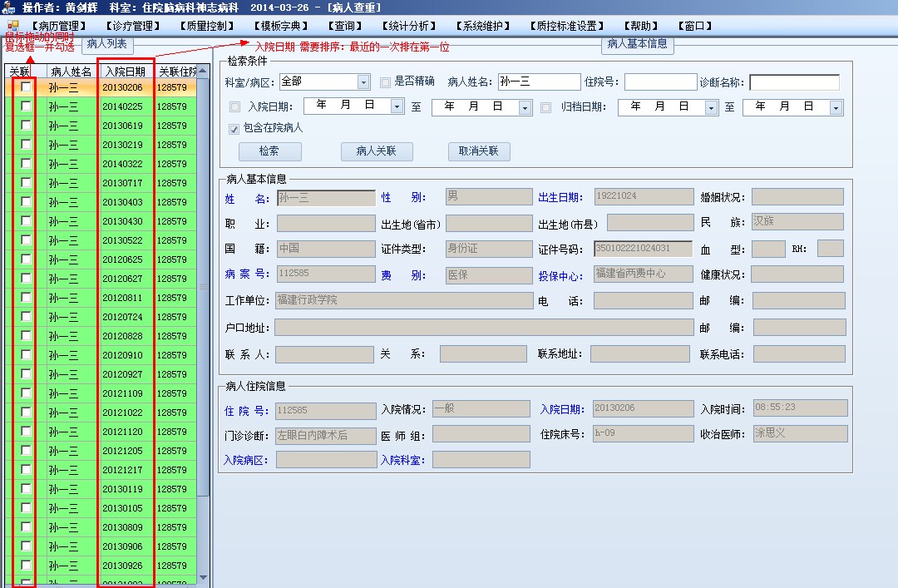Switch to the 病人列表 tab
898x588 pixels.
click(107, 44)
